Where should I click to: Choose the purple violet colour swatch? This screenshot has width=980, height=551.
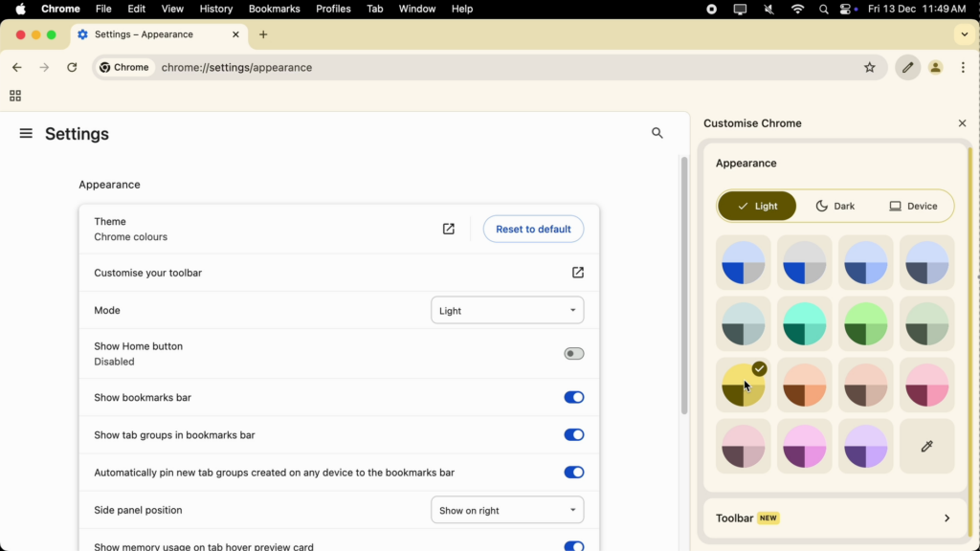click(865, 446)
